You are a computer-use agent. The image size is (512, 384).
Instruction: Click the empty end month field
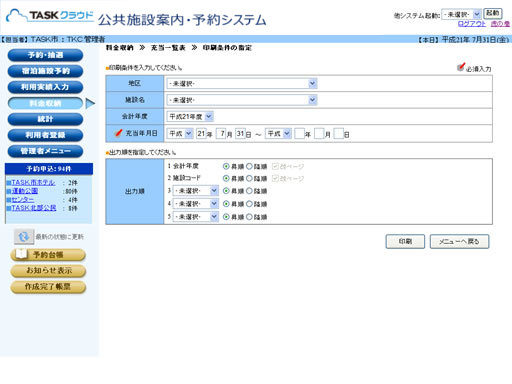point(319,134)
